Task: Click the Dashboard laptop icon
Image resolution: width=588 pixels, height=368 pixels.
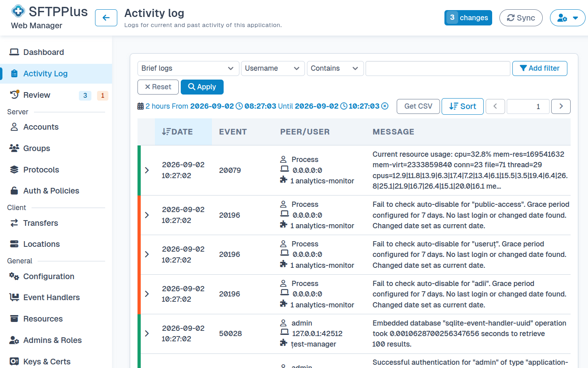Action: tap(14, 52)
